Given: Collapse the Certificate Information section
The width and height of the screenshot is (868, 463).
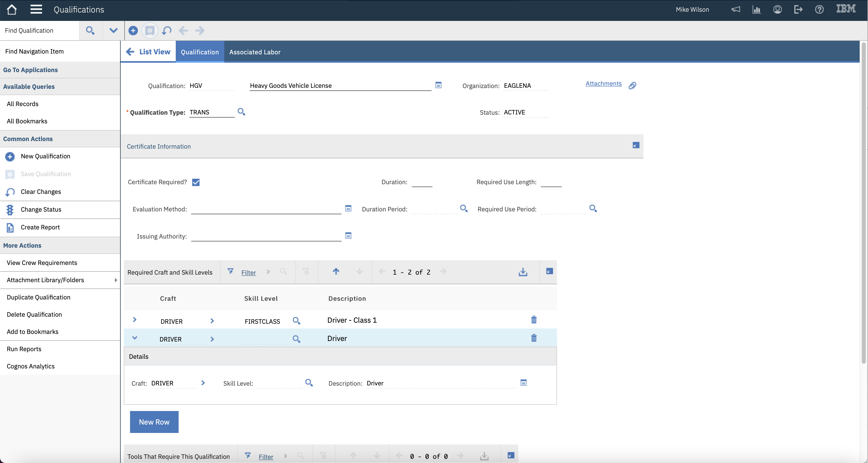Looking at the screenshot, I should click(636, 145).
